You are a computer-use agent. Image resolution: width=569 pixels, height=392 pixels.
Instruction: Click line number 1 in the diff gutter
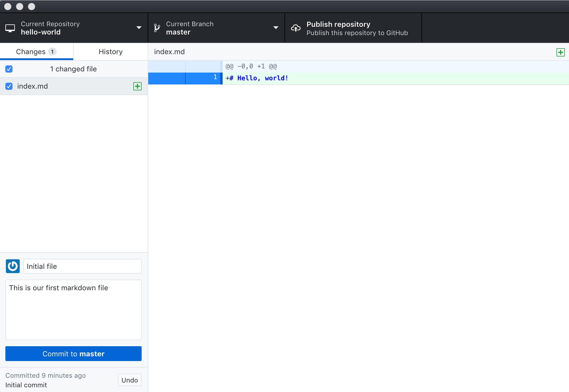[x=215, y=77]
